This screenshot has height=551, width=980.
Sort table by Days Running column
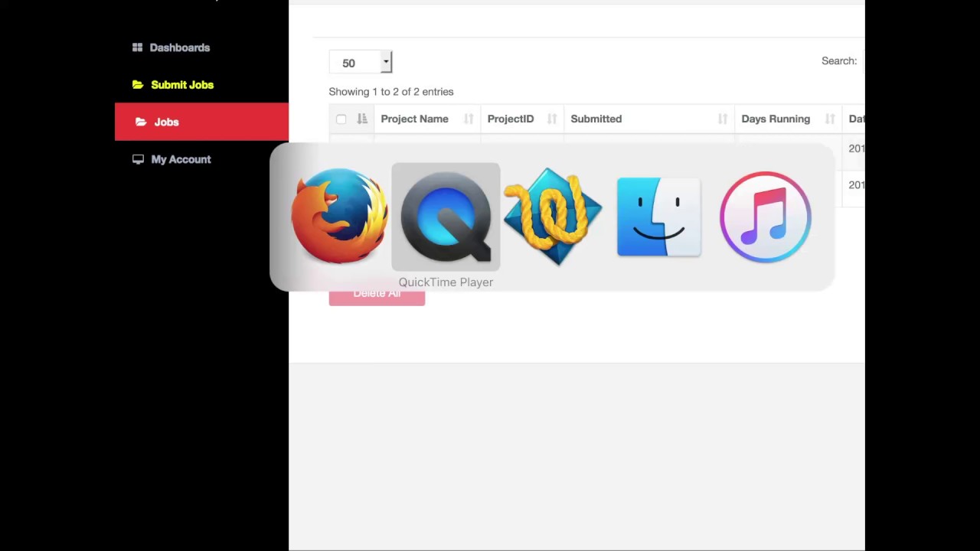(x=776, y=119)
